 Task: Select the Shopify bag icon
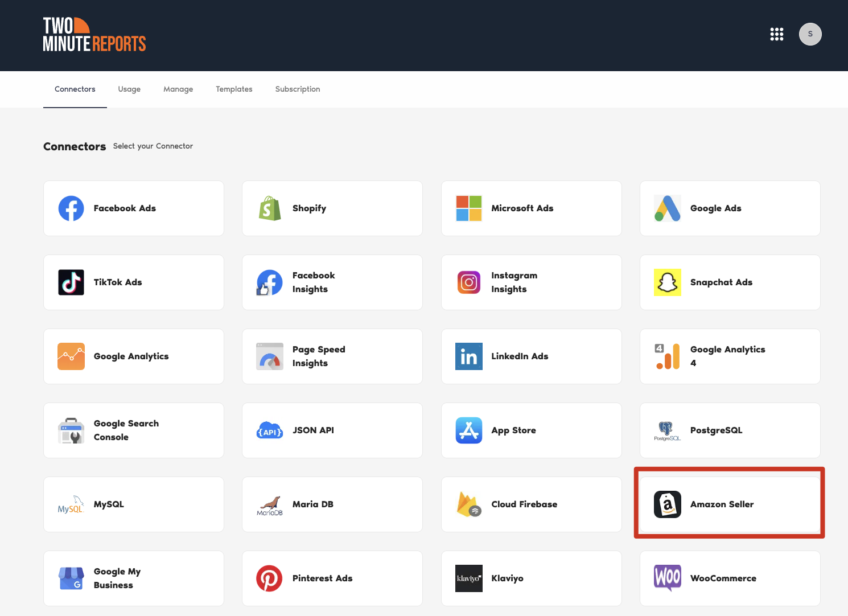pyautogui.click(x=270, y=208)
